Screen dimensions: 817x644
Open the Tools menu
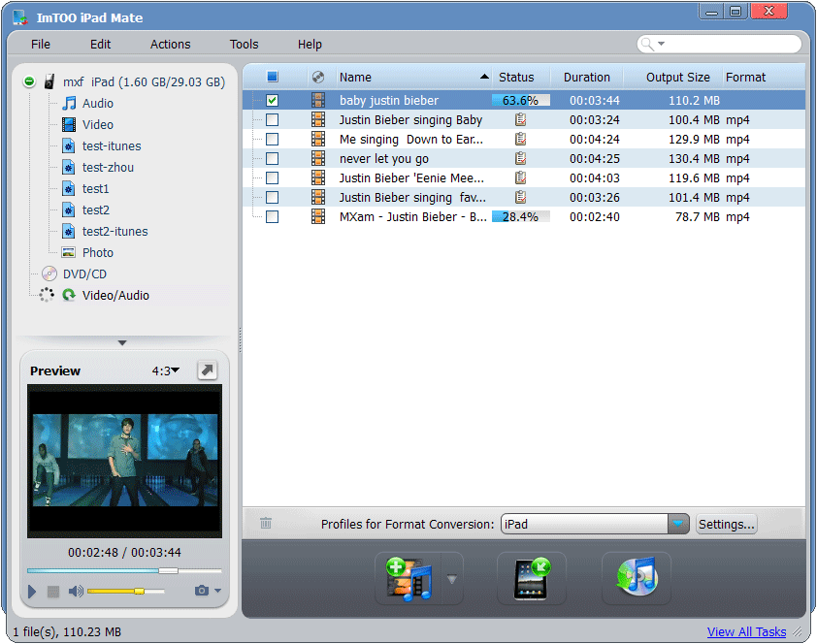(x=244, y=45)
